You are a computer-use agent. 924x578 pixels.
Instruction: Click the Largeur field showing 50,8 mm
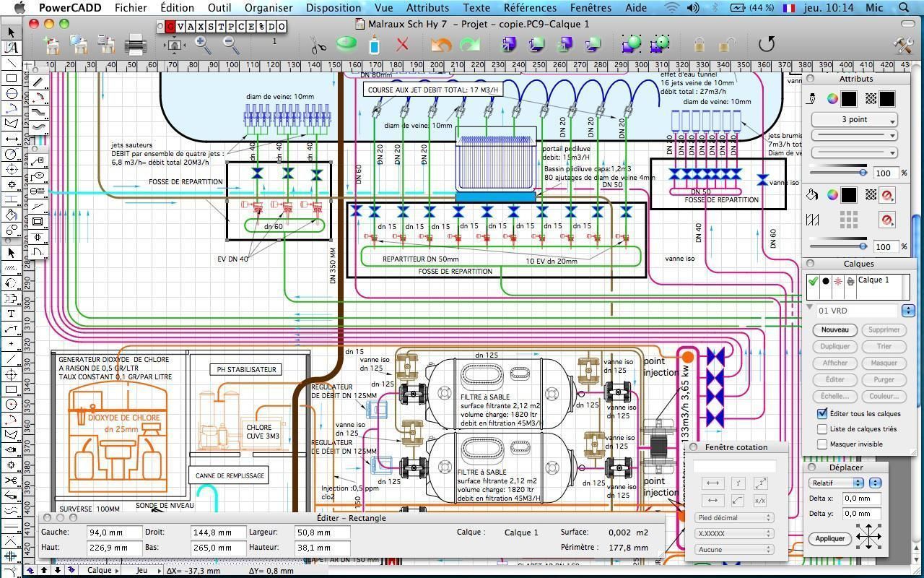coord(323,532)
